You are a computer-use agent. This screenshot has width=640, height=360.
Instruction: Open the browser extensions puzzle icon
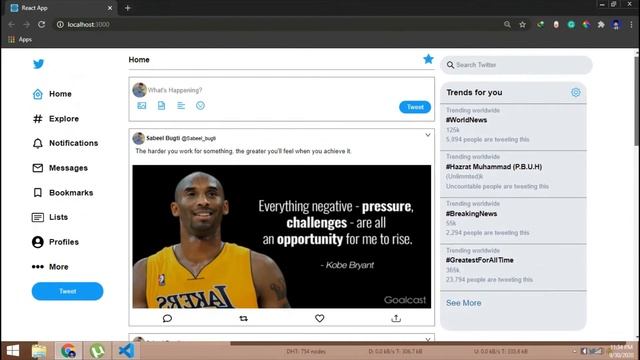click(601, 24)
